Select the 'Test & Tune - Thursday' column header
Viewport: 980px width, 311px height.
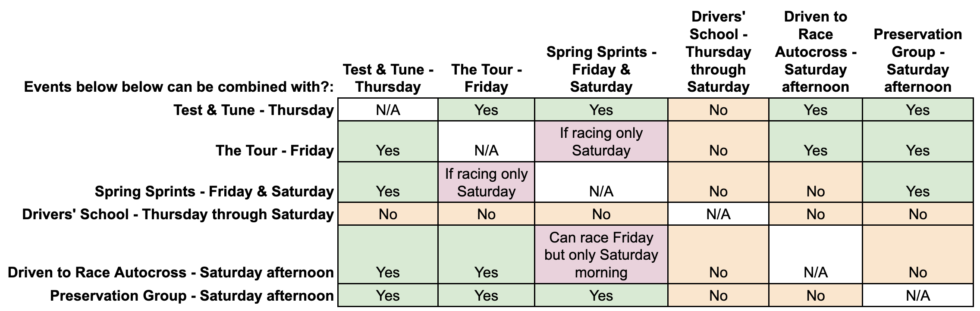coord(388,78)
